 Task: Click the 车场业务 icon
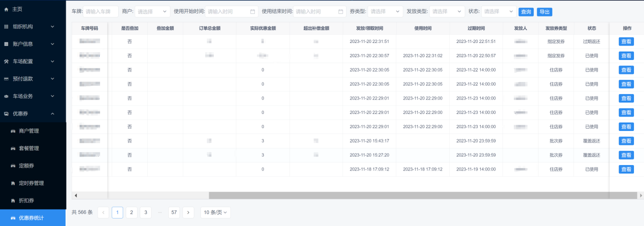coord(6,96)
